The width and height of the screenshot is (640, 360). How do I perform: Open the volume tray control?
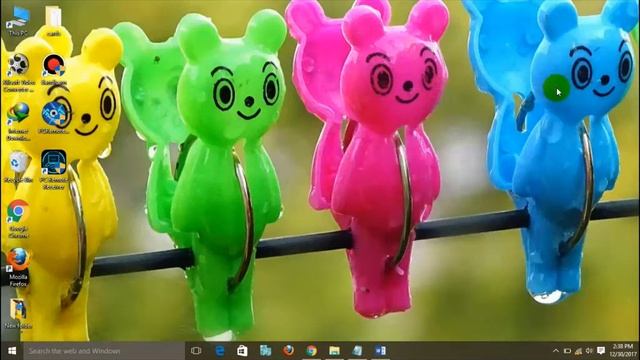[589, 351]
